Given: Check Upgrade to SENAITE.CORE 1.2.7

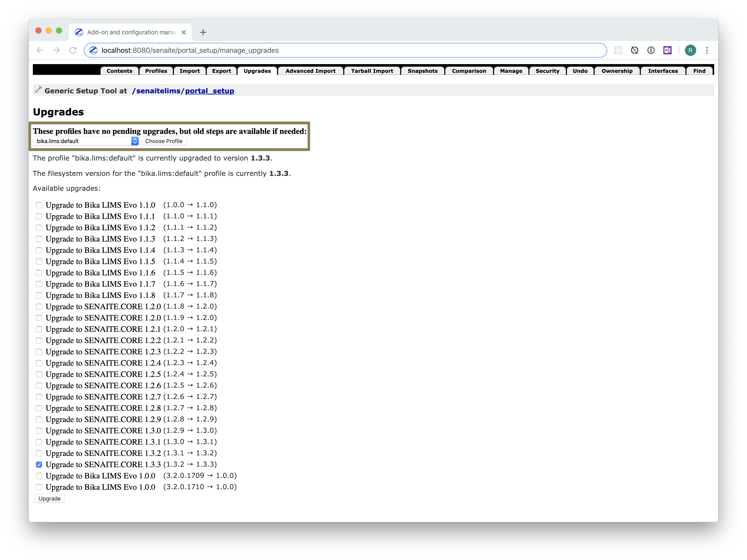Looking at the screenshot, I should 39,397.
